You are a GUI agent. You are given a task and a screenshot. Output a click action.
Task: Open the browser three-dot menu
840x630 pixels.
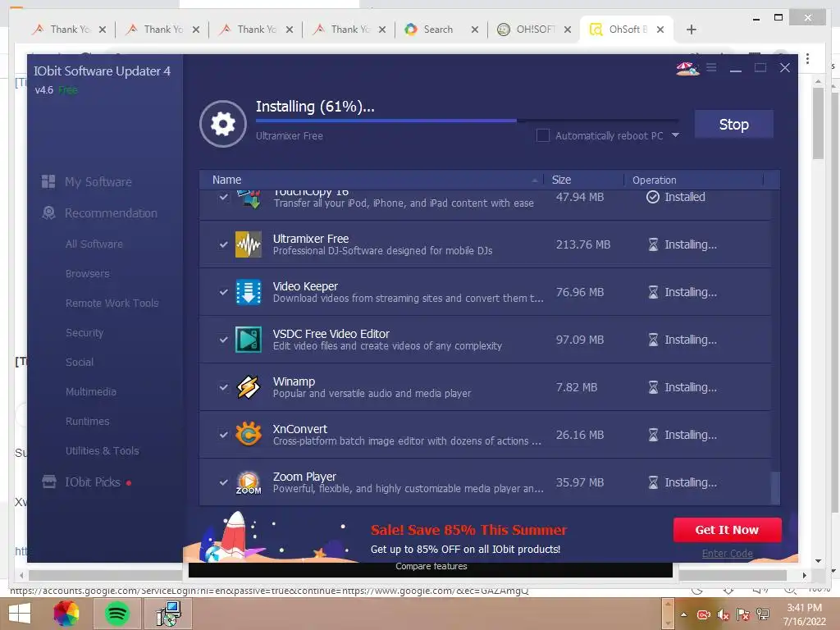click(x=807, y=58)
